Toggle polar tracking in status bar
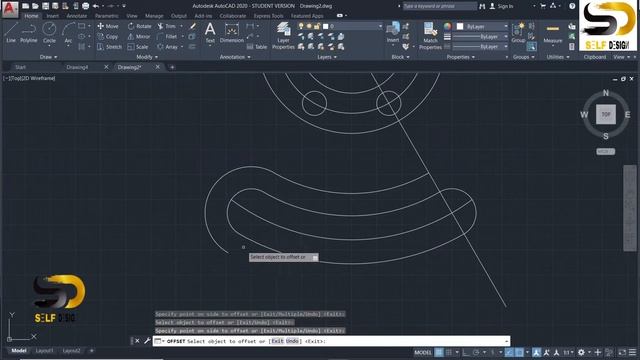The image size is (640, 360). [x=476, y=352]
